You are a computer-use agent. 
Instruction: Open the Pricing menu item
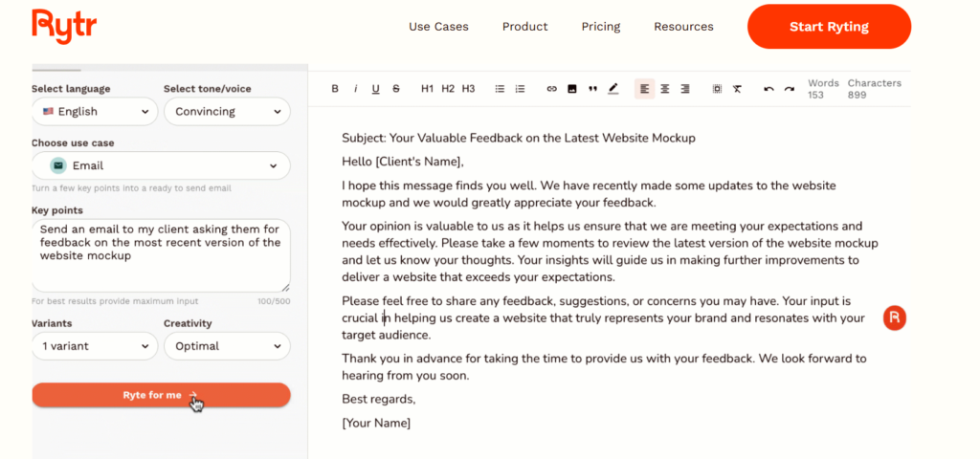(601, 27)
